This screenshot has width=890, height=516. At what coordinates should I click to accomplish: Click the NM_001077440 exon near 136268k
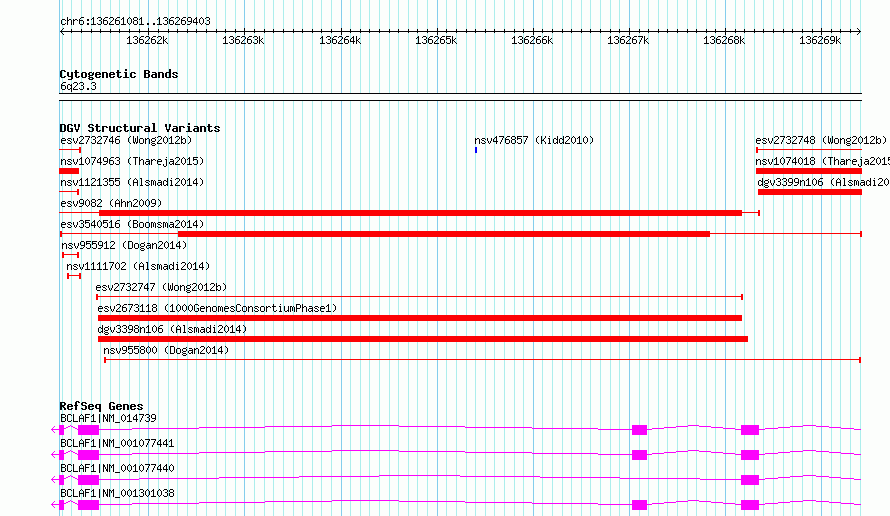(750, 480)
